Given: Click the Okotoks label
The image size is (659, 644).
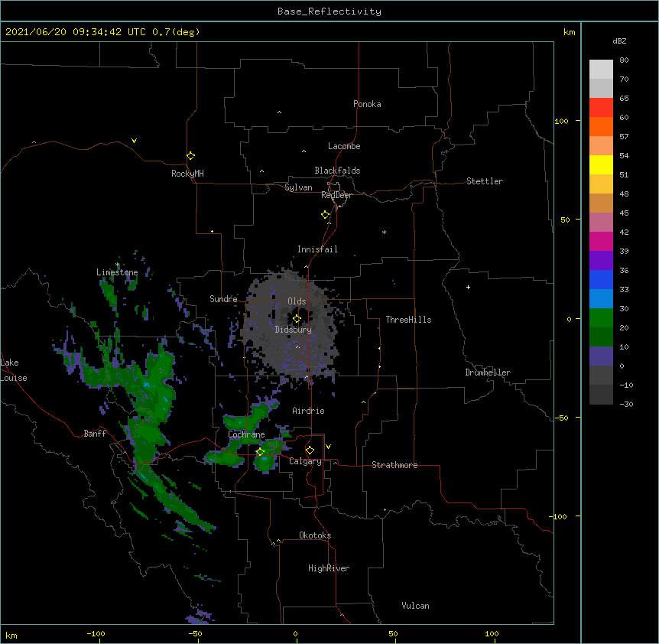Looking at the screenshot, I should click(x=315, y=535).
